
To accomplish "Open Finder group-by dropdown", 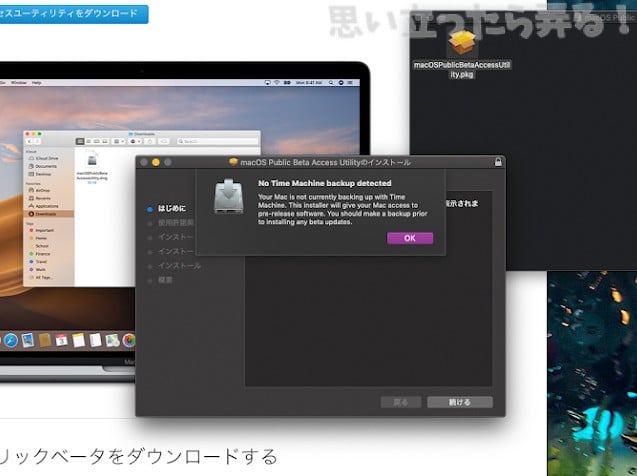I will pos(119,141).
